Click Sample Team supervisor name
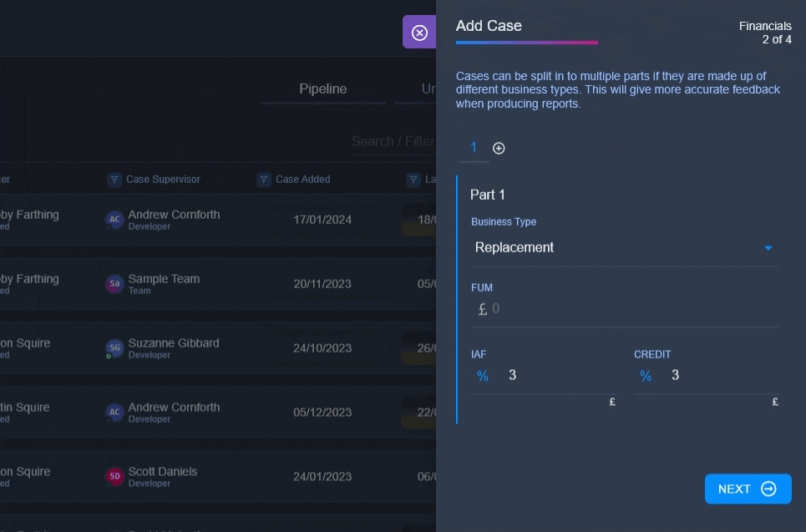Screen dimensions: 806x532 (164, 279)
